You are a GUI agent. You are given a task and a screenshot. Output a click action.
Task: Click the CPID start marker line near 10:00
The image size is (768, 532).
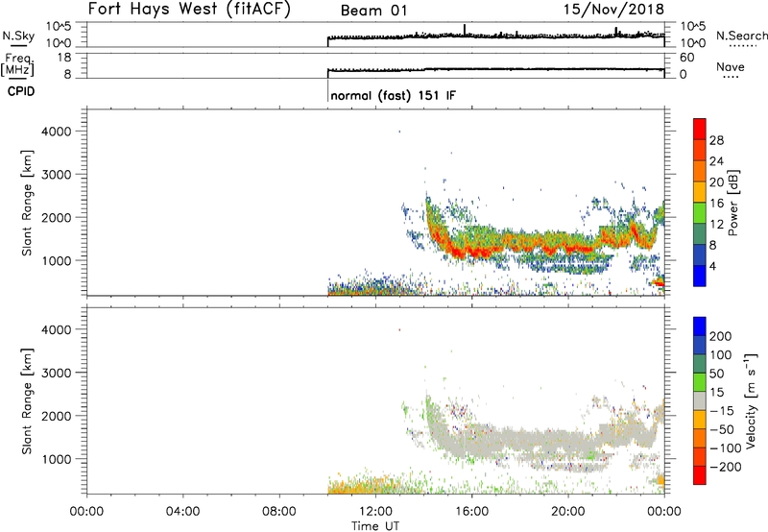click(x=327, y=90)
